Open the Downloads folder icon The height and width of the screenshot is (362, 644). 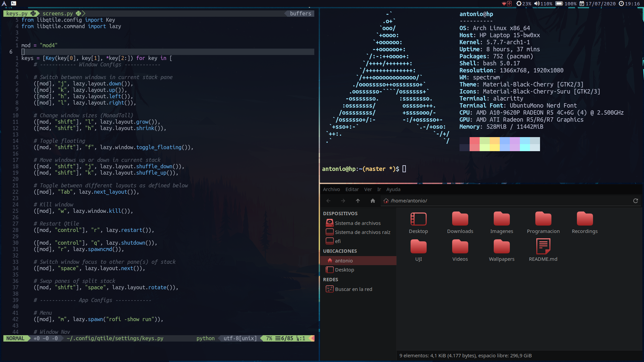tap(460, 220)
